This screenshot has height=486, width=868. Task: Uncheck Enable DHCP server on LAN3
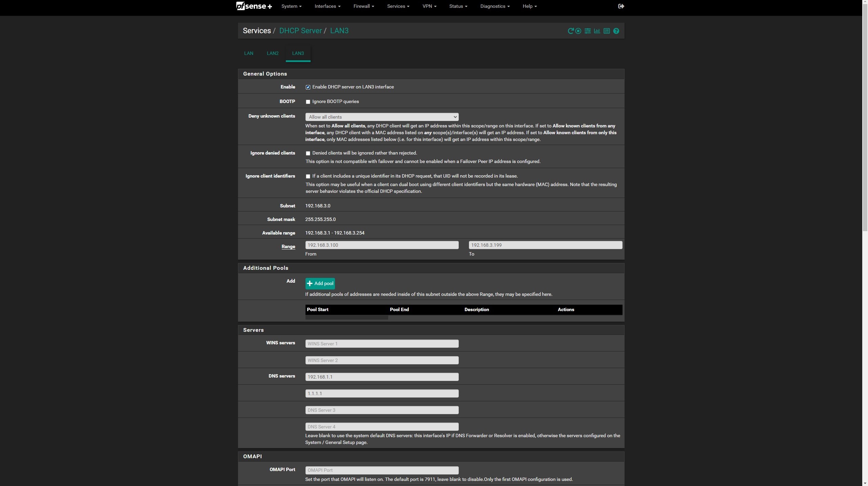coord(308,87)
